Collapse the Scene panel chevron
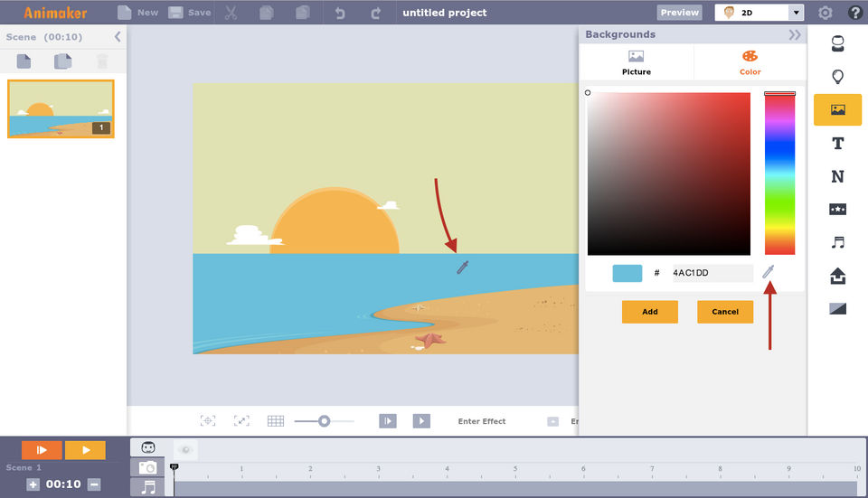The image size is (868, 498). click(x=118, y=36)
